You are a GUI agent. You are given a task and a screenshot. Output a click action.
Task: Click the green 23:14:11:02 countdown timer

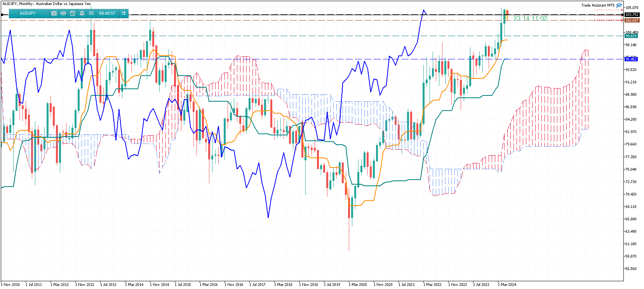530,18
